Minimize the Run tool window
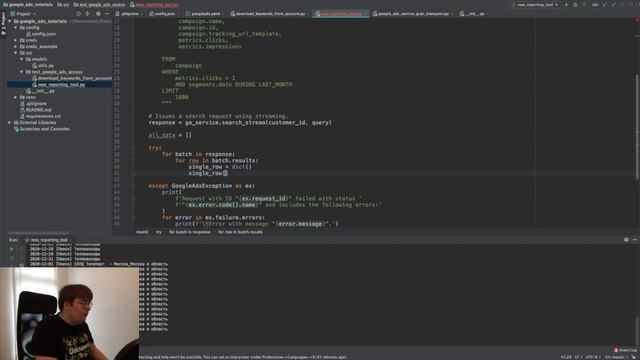Image resolution: width=640 pixels, height=360 pixels. 635,240
